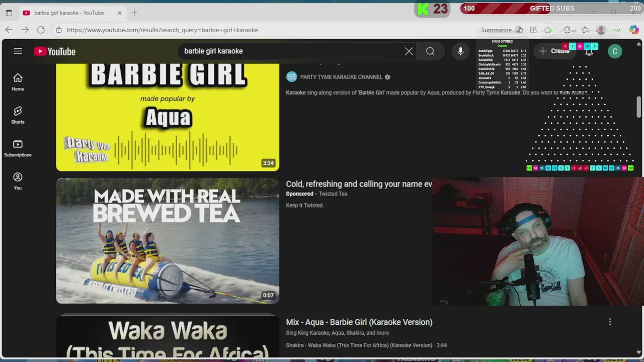Open Home in the left sidebar
Screen dimensions: 644x362
[18, 82]
